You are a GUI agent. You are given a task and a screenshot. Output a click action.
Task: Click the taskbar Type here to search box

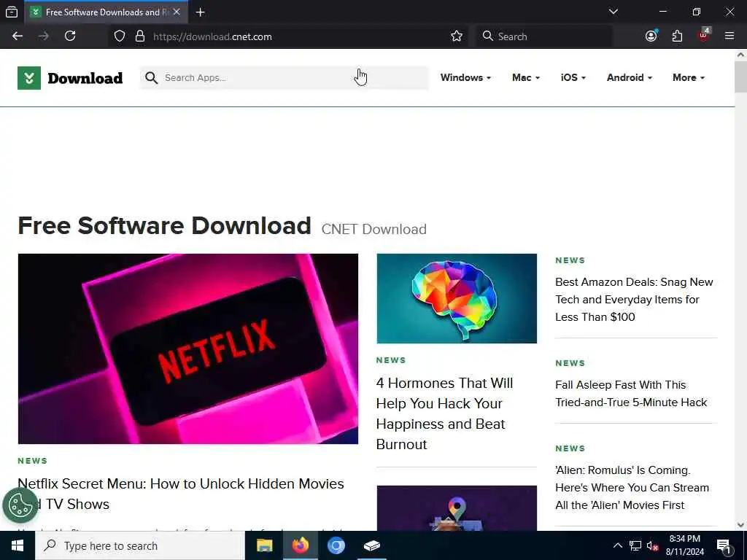click(x=140, y=545)
